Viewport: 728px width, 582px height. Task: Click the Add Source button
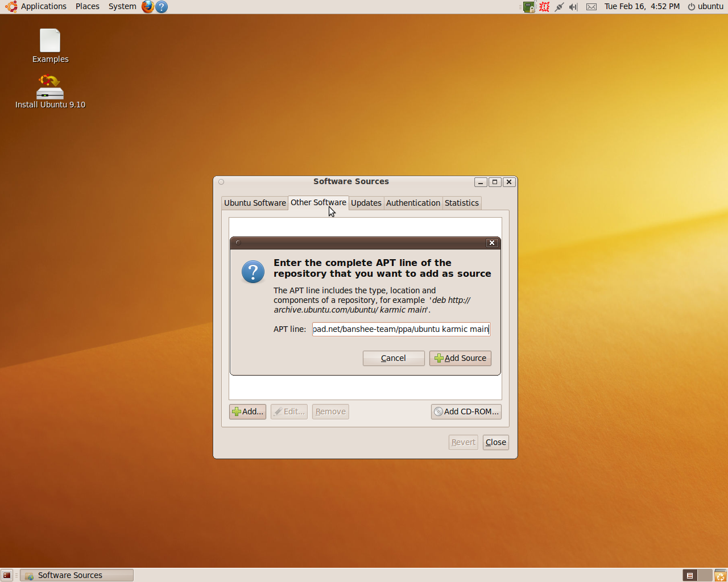pos(460,358)
